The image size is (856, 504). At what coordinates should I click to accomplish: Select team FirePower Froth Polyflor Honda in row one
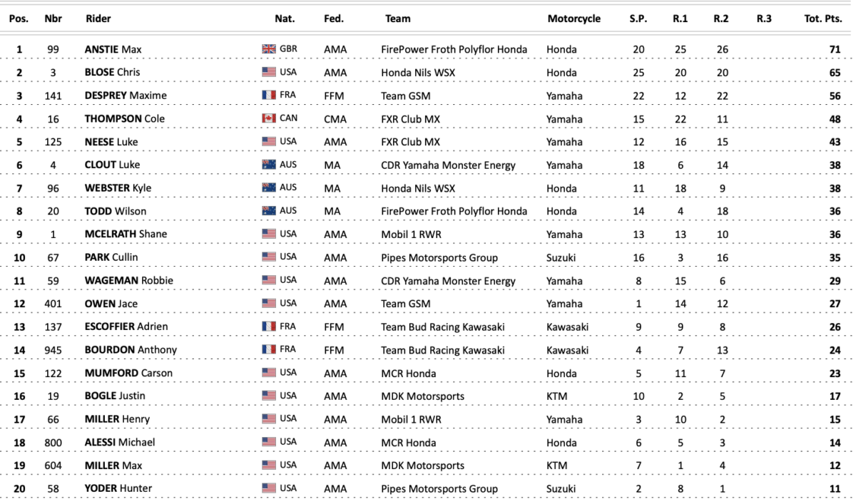[x=454, y=49]
